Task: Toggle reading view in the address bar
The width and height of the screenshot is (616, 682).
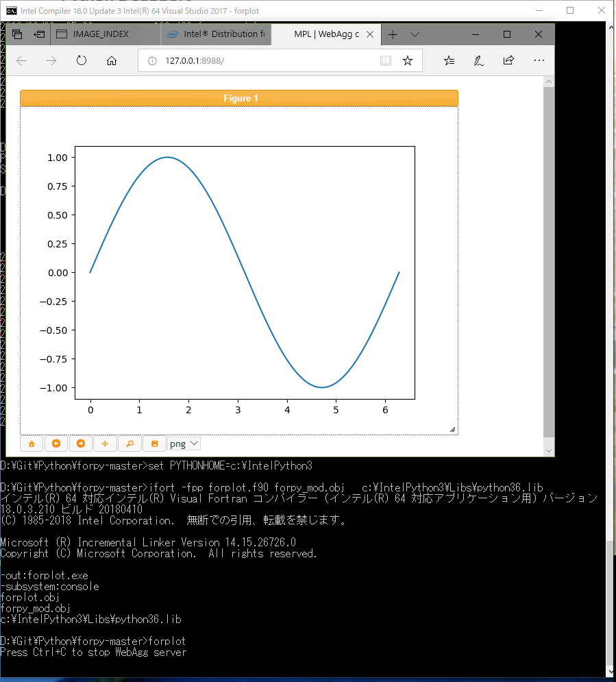Action: point(384,60)
